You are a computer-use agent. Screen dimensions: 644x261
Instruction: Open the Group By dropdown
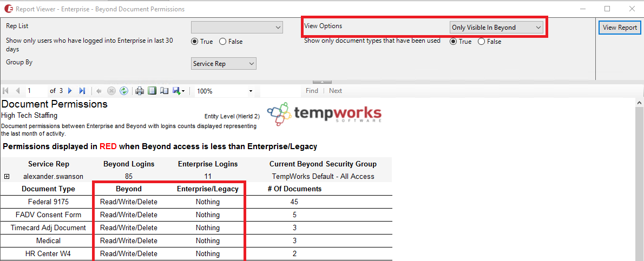tap(224, 64)
